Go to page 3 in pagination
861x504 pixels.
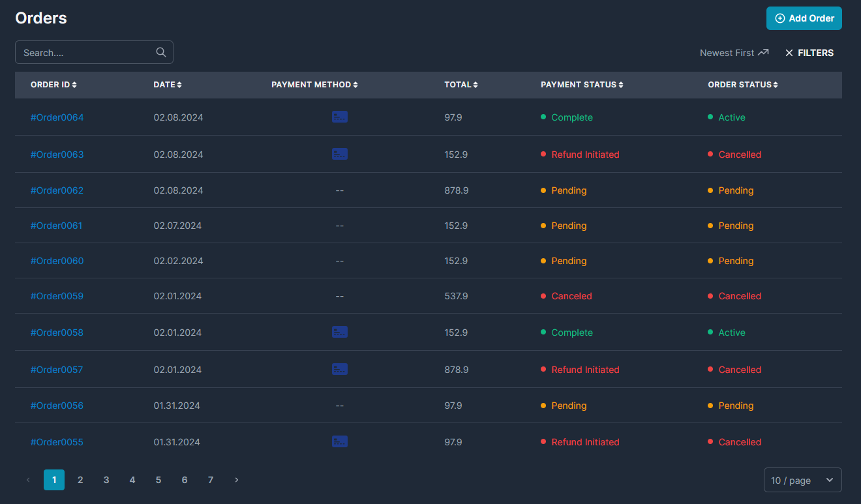click(x=106, y=480)
